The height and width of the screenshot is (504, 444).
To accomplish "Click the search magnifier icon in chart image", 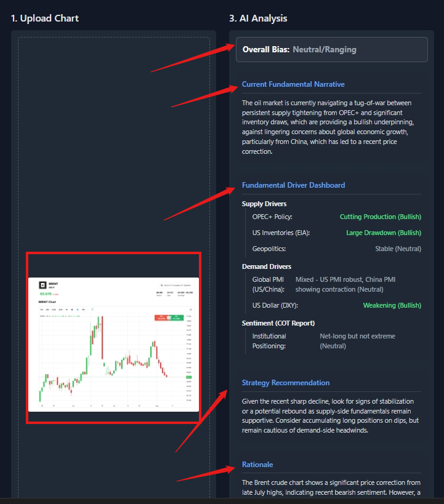I will 162,286.
